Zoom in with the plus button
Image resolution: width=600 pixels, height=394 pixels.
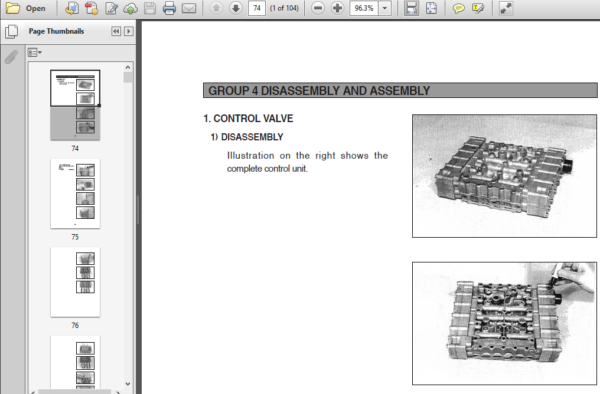[337, 8]
